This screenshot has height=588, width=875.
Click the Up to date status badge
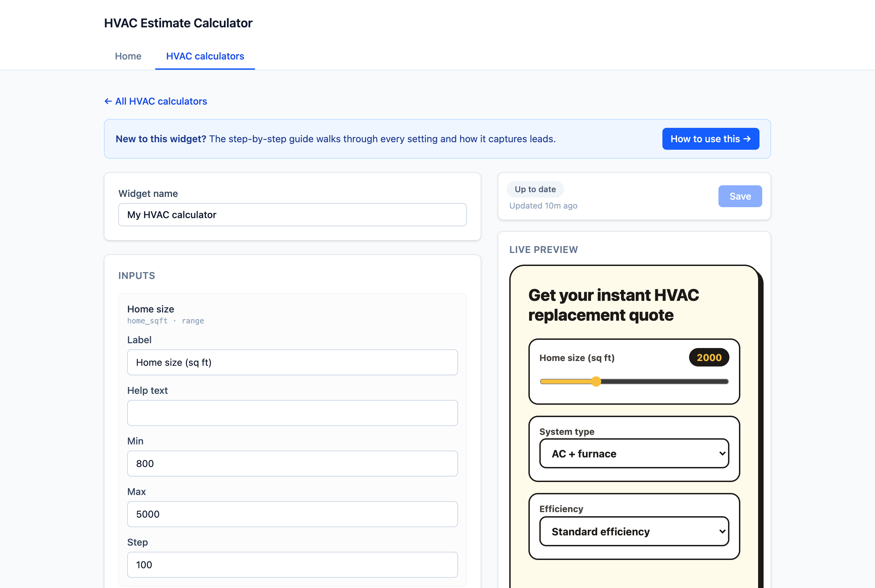pos(535,189)
